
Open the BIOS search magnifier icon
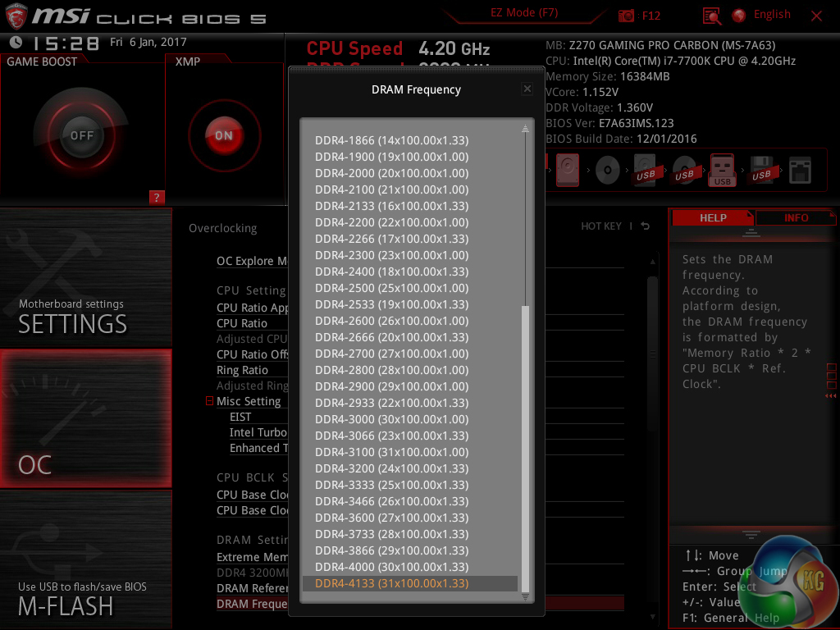[x=712, y=16]
